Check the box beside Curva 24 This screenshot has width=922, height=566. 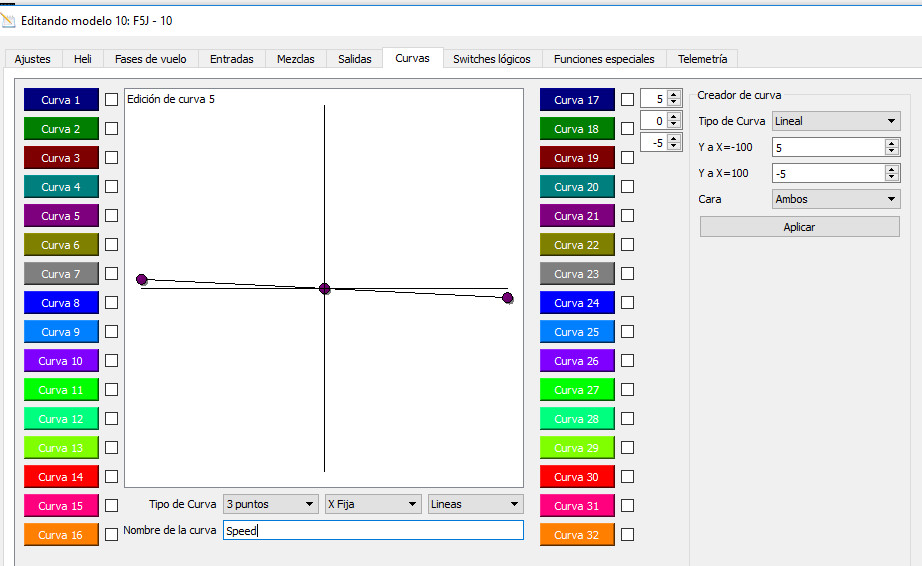click(627, 303)
